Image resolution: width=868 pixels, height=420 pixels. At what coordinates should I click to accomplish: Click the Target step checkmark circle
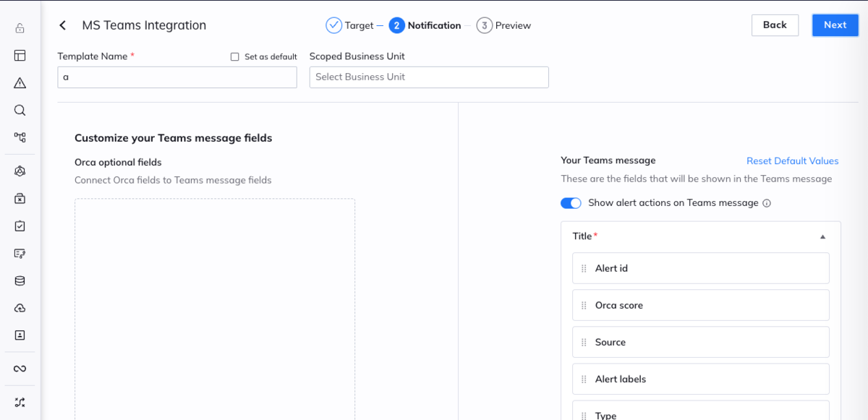333,25
